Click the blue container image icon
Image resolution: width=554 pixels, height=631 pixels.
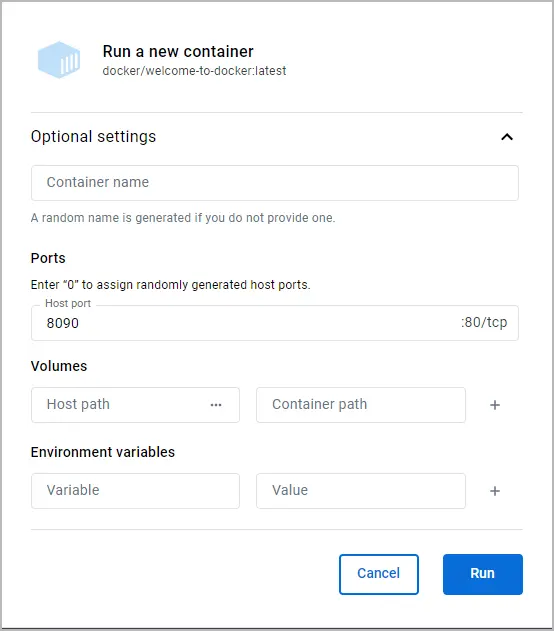pos(59,60)
